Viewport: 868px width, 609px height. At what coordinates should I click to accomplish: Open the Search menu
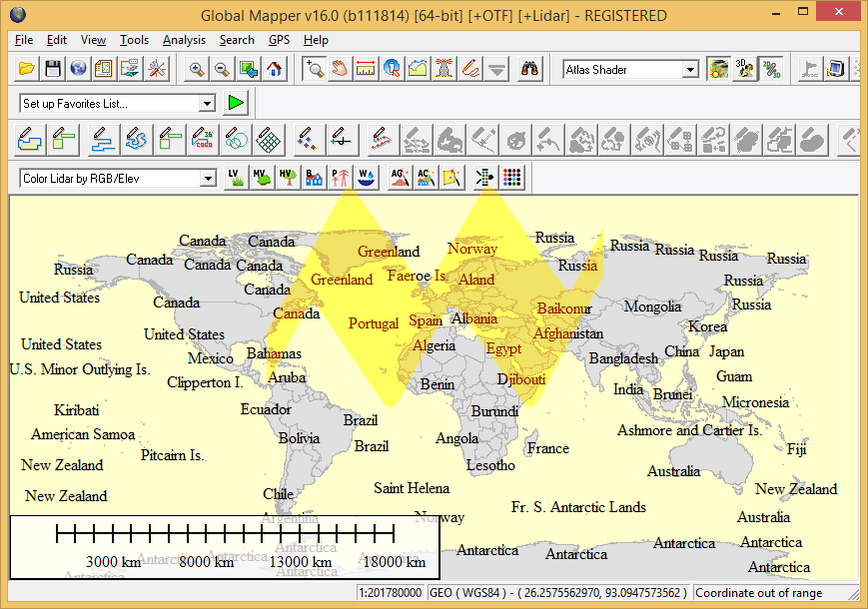[x=237, y=40]
